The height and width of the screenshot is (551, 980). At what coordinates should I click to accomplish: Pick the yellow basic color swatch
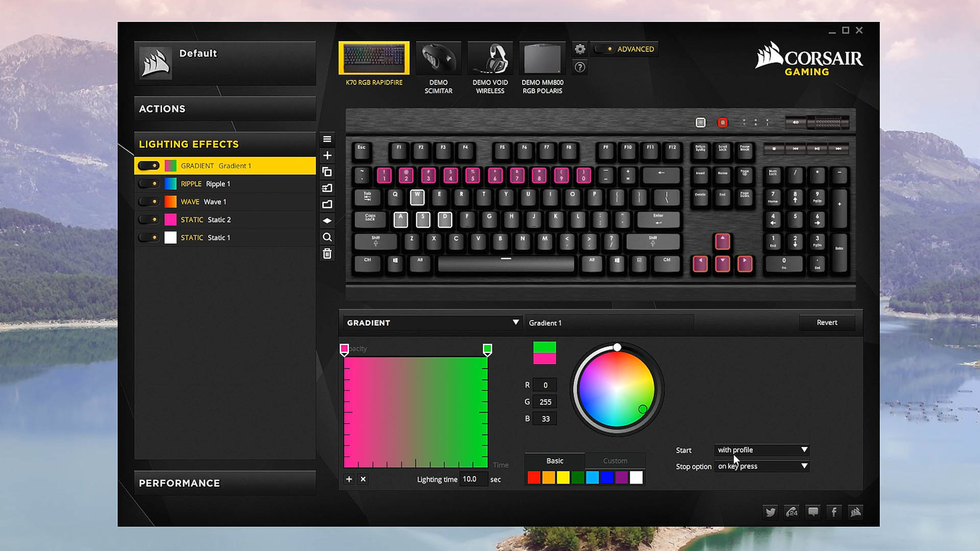(x=563, y=478)
